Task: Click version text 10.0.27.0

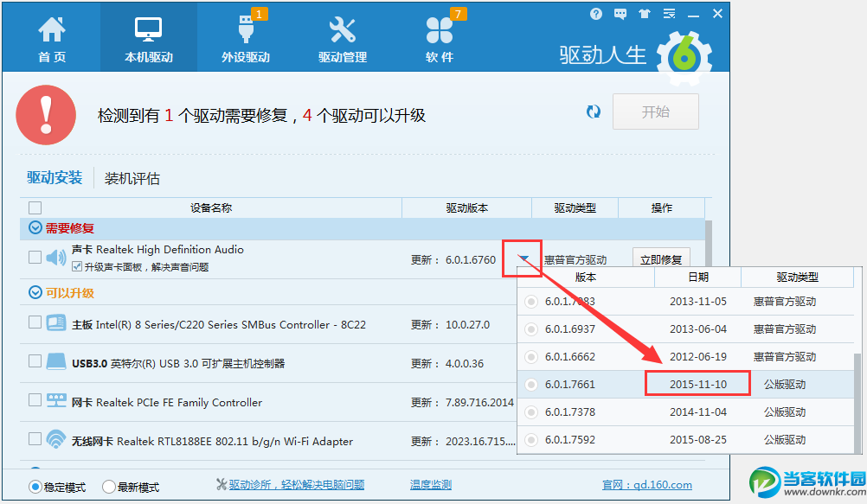Action: (468, 324)
